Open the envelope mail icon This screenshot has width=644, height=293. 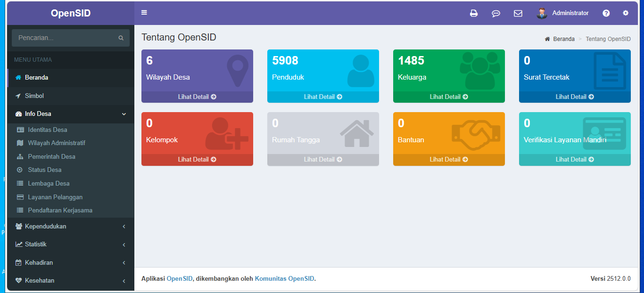coord(518,13)
